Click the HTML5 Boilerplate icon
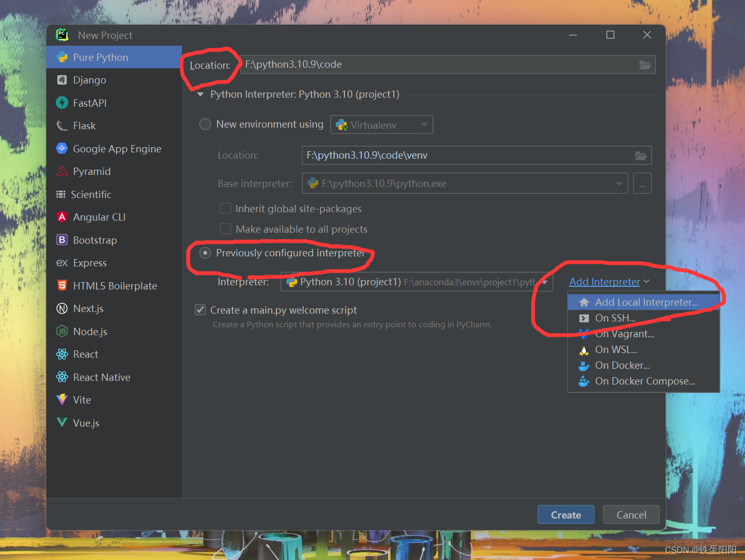The height and width of the screenshot is (560, 745). coord(62,285)
